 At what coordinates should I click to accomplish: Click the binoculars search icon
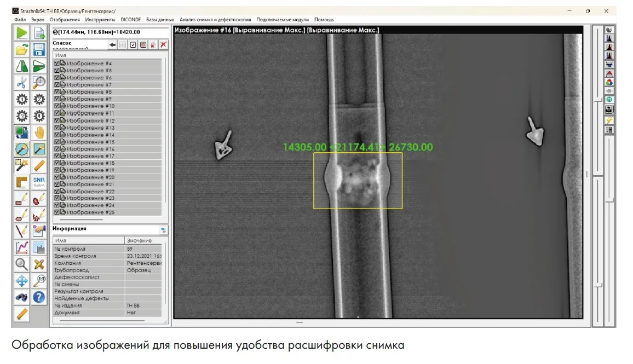22,297
